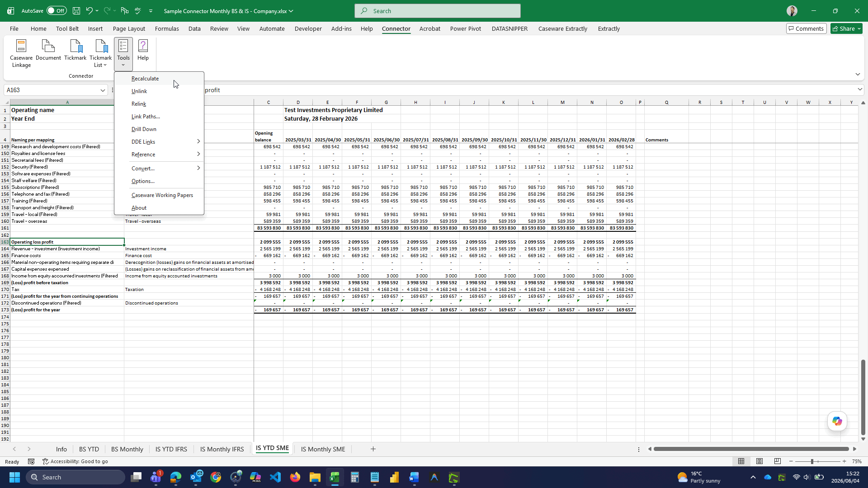Open the Tickmark List dropdown button
Viewport: 868px width, 488px height.
point(100,53)
